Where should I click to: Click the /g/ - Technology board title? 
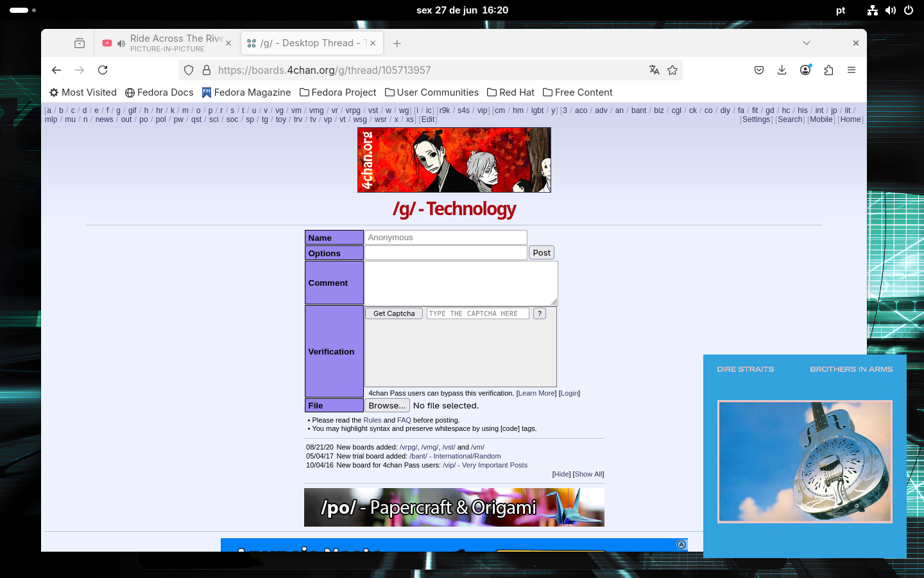[454, 209]
